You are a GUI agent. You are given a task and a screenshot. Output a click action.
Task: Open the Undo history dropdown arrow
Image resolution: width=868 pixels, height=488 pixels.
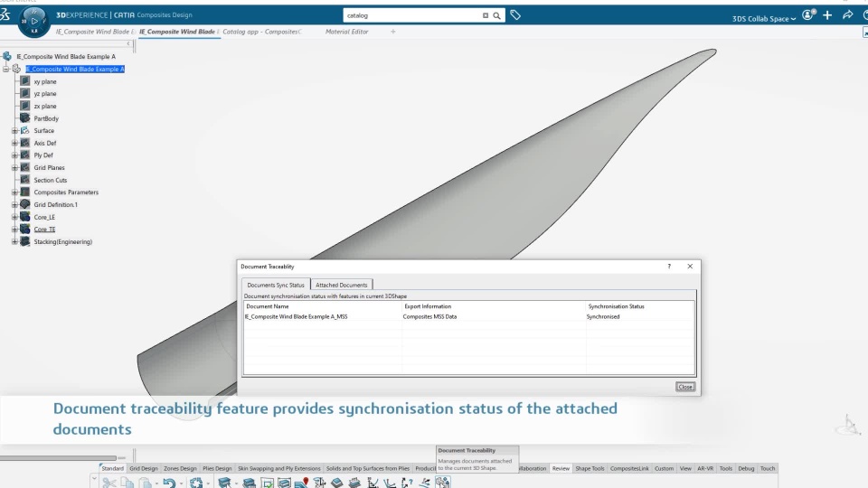pyautogui.click(x=181, y=483)
